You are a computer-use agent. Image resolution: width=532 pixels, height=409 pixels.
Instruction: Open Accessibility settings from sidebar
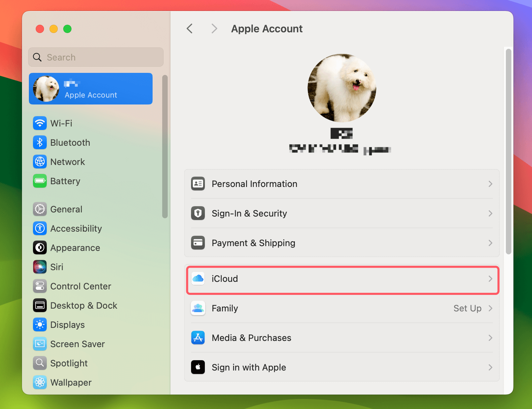coord(40,228)
